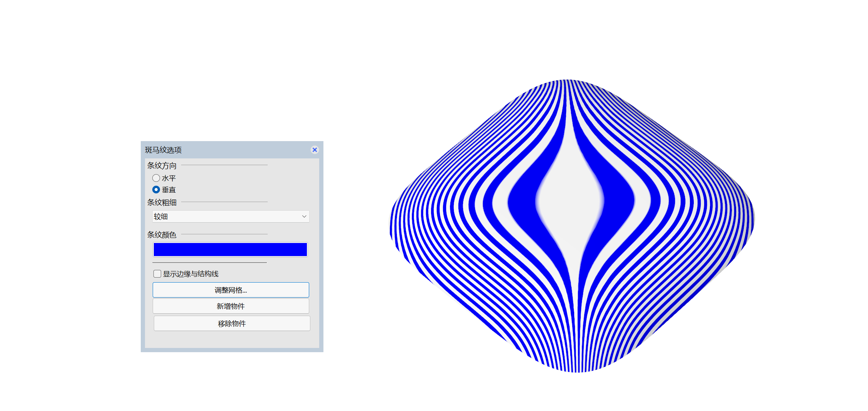
Task: Click the 条纹方向 section label
Action: [162, 165]
